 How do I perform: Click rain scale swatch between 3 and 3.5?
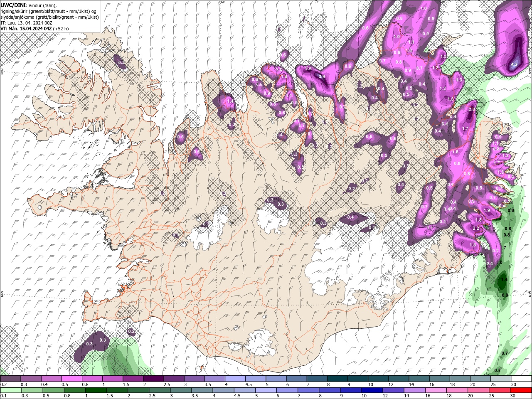click(181, 390)
